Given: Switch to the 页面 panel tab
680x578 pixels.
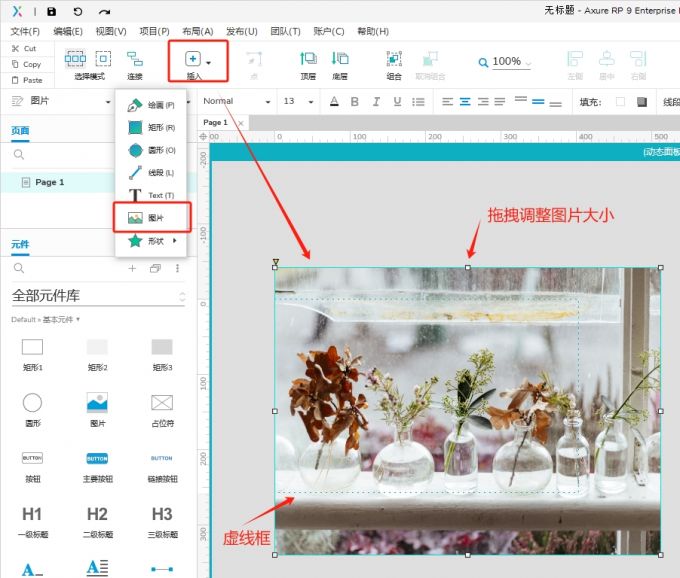Looking at the screenshot, I should pyautogui.click(x=20, y=131).
